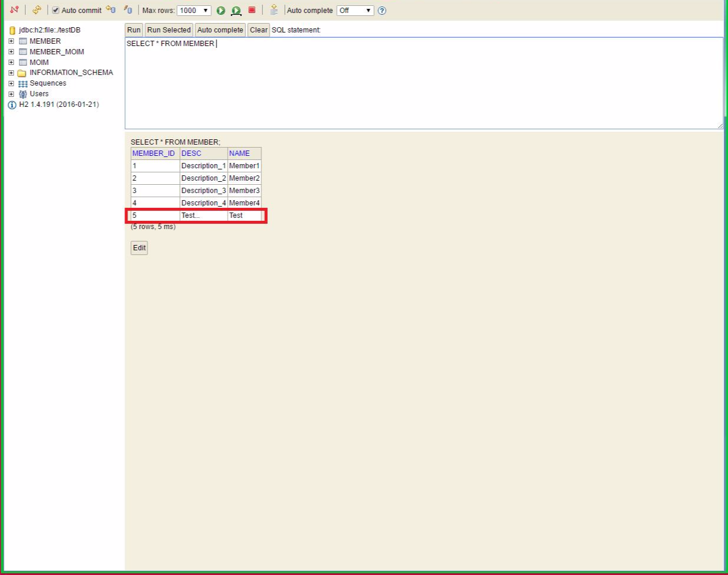Click the MEMBER table icon
Viewport: 728px width, 575px height.
click(23, 41)
